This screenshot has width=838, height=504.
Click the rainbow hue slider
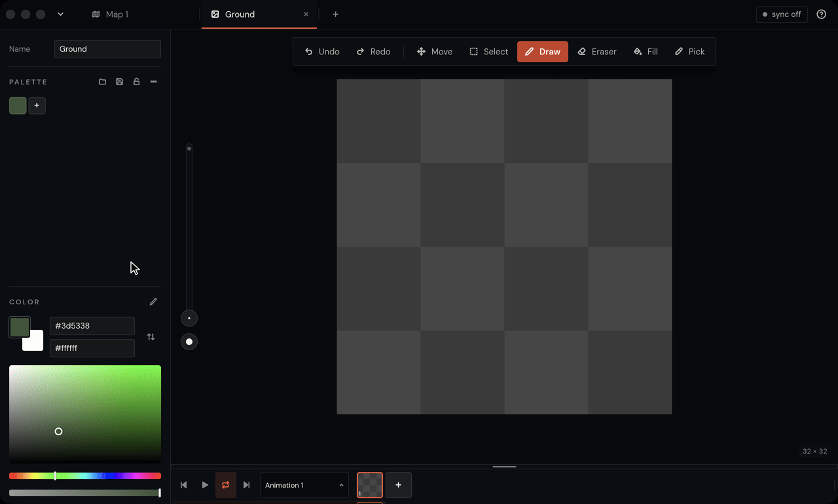pyautogui.click(x=85, y=476)
